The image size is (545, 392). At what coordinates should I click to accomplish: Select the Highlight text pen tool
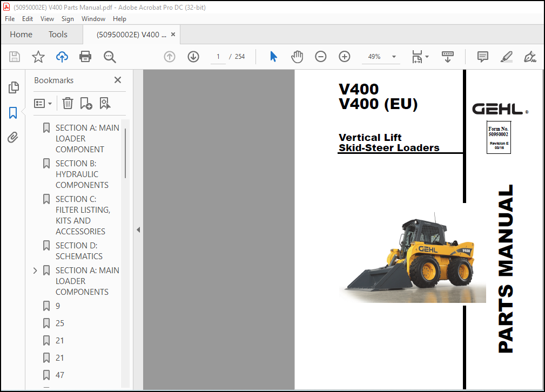(x=507, y=57)
